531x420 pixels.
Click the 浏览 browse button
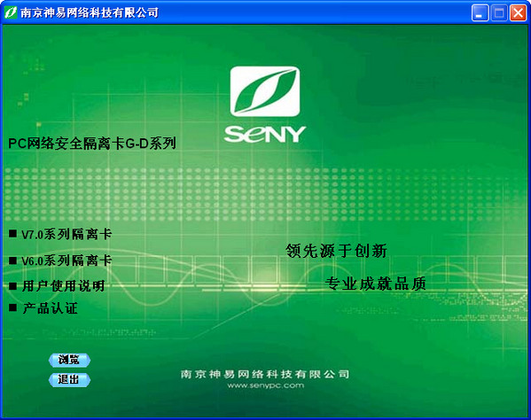pyautogui.click(x=69, y=360)
